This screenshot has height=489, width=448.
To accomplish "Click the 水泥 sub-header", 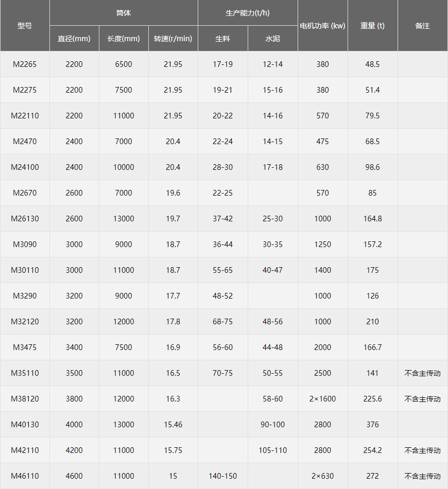I will (x=272, y=39).
